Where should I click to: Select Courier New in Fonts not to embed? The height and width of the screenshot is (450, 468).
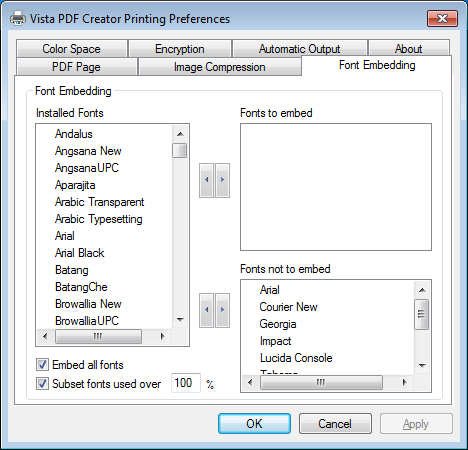point(288,307)
